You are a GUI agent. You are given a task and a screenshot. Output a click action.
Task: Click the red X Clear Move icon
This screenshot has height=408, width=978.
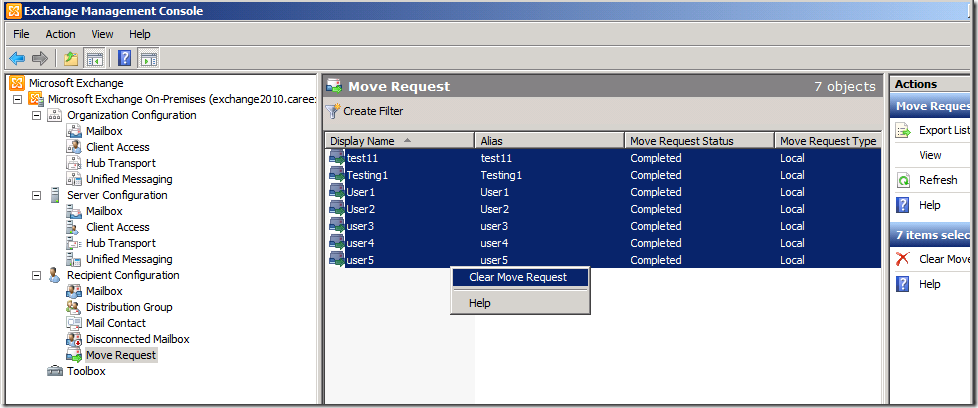[x=903, y=259]
